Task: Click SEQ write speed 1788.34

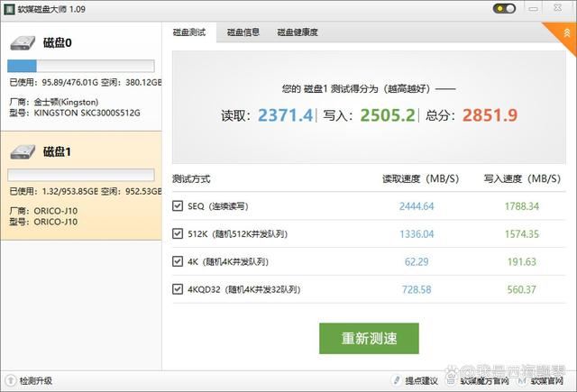Action: [522, 206]
